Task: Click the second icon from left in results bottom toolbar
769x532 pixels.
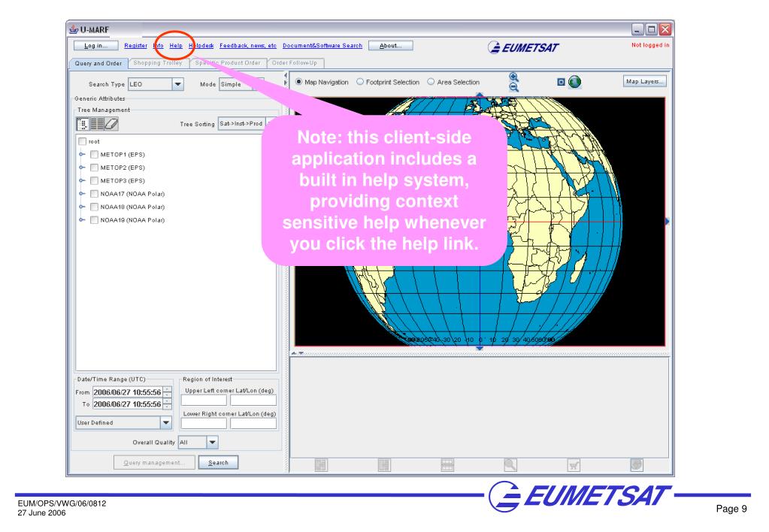Action: [x=384, y=465]
